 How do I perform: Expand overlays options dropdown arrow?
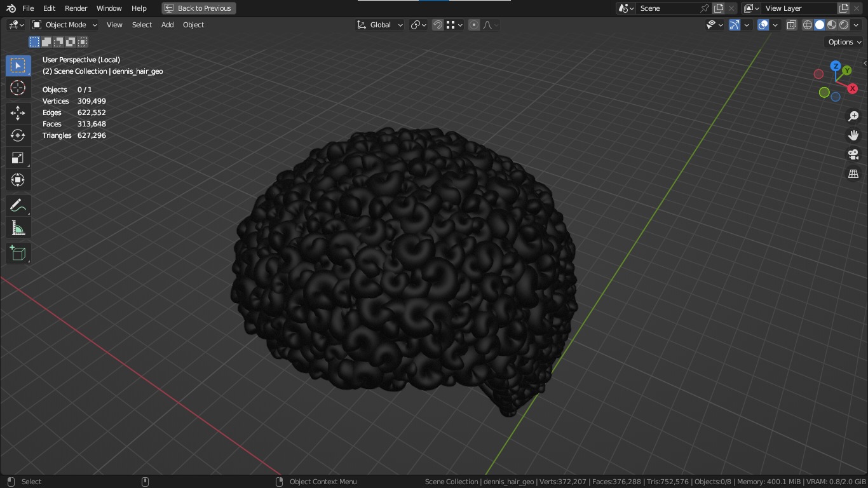point(775,25)
